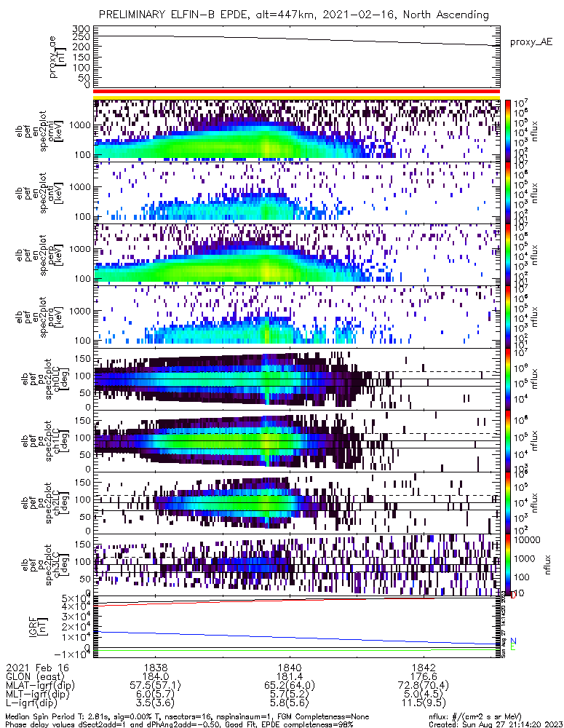Click the green line in the IGRF panel
Viewport: 564px width, 728px height.
(297, 649)
